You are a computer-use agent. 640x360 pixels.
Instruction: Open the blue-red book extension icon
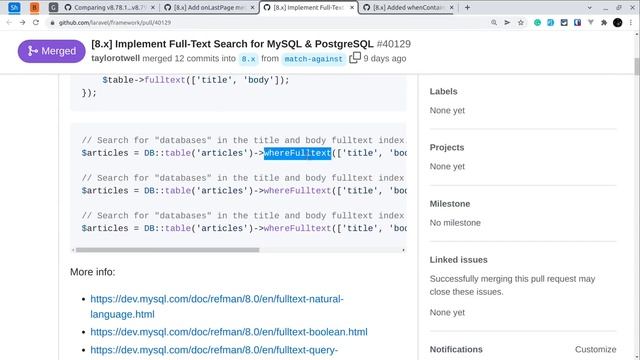577,22
